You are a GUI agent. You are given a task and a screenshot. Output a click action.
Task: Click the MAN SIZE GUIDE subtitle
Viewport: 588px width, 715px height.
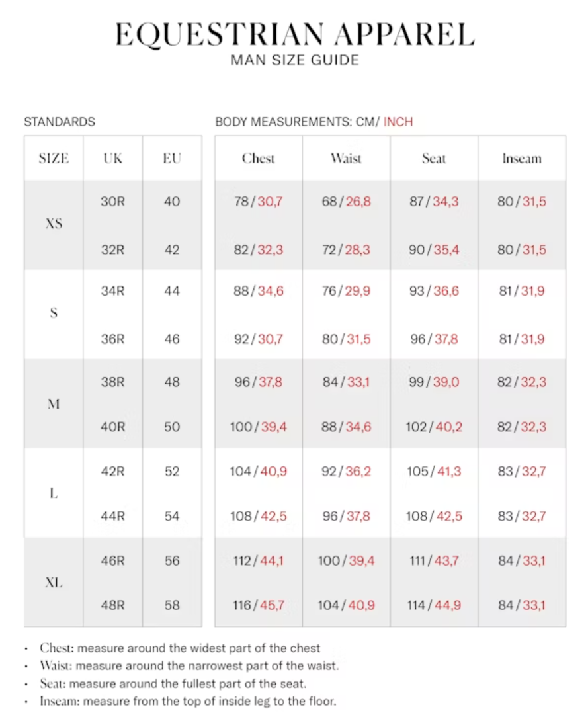[294, 60]
